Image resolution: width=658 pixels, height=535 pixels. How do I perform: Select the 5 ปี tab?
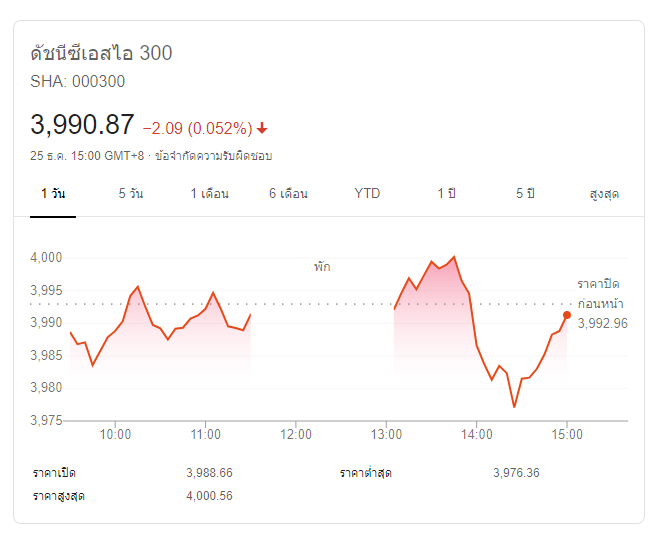(x=525, y=193)
